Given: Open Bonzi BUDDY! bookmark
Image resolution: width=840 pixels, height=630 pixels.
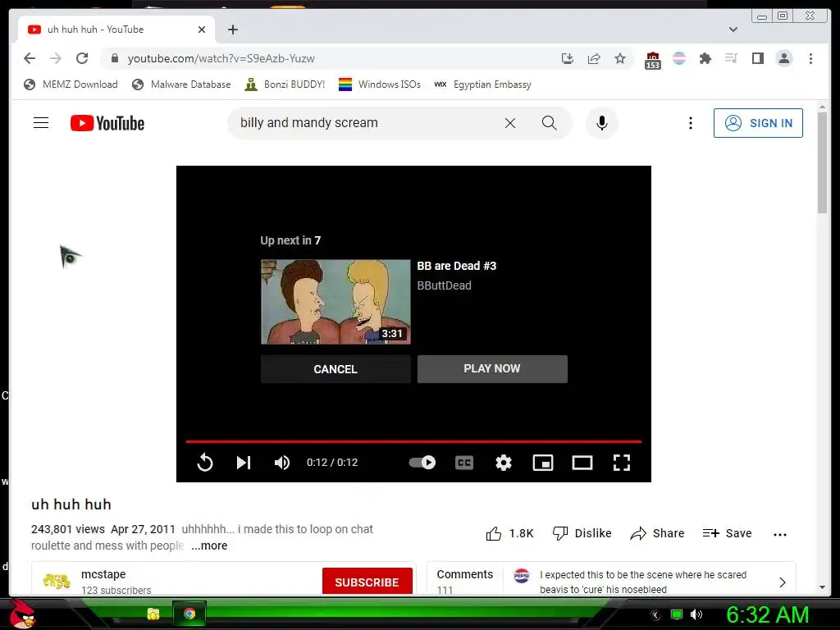Looking at the screenshot, I should tap(285, 84).
